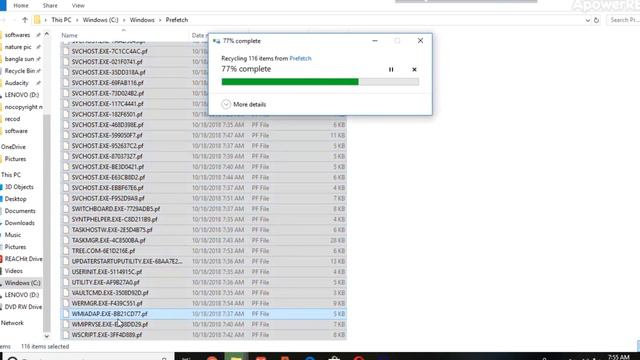Open Recycle Bin in sidebar
The height and width of the screenshot is (360, 640).
pos(20,71)
